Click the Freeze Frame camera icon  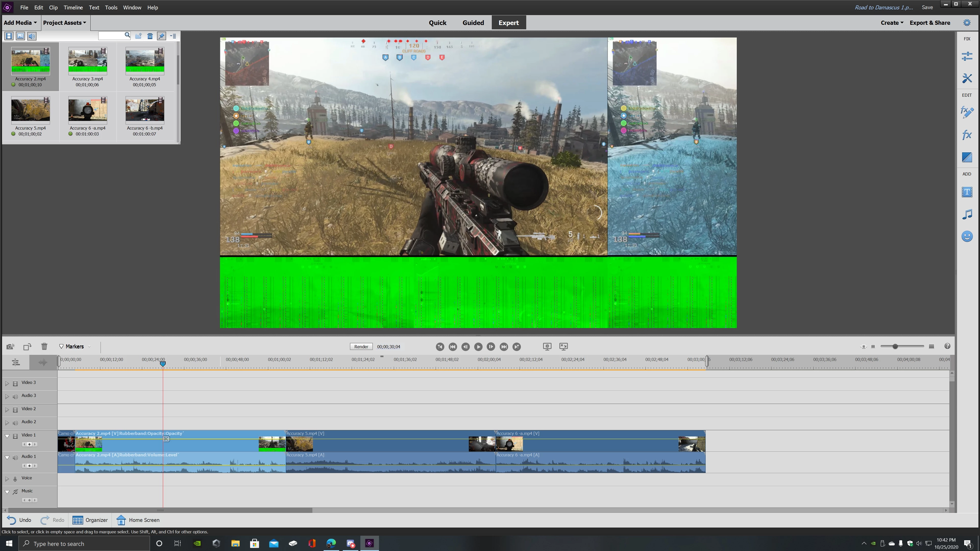(10, 346)
